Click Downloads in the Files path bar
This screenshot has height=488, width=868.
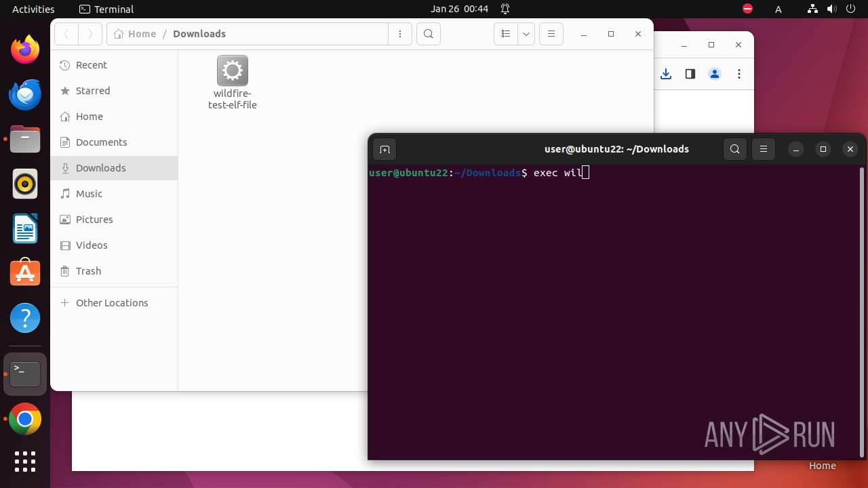click(199, 34)
